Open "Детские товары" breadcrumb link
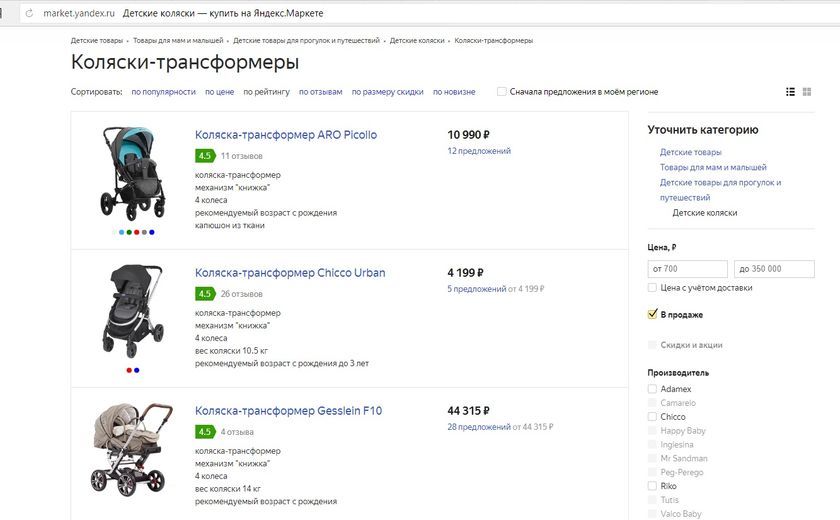840x520 pixels. pos(96,41)
